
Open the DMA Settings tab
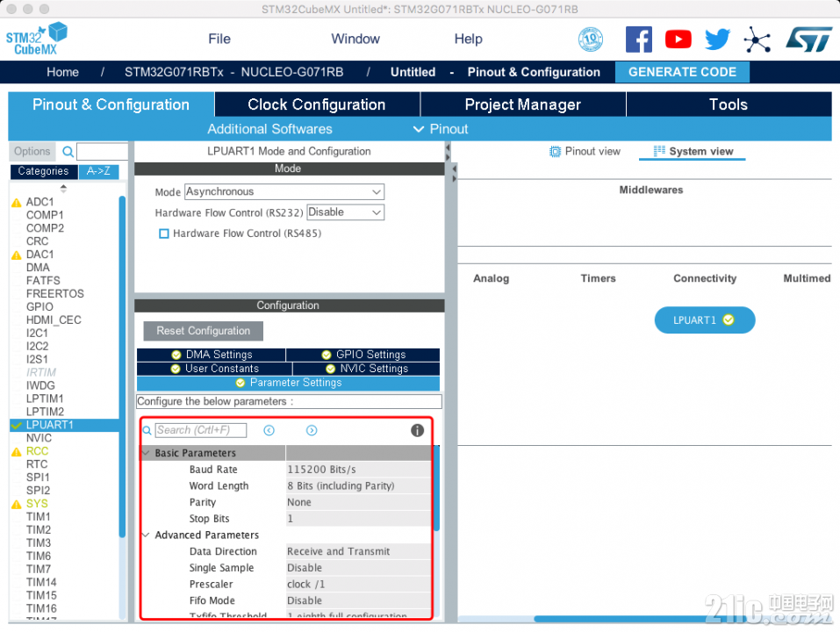(x=211, y=355)
